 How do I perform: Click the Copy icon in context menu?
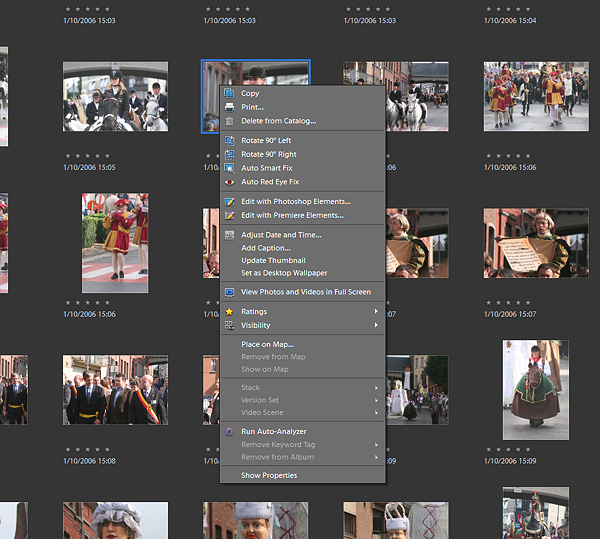229,94
